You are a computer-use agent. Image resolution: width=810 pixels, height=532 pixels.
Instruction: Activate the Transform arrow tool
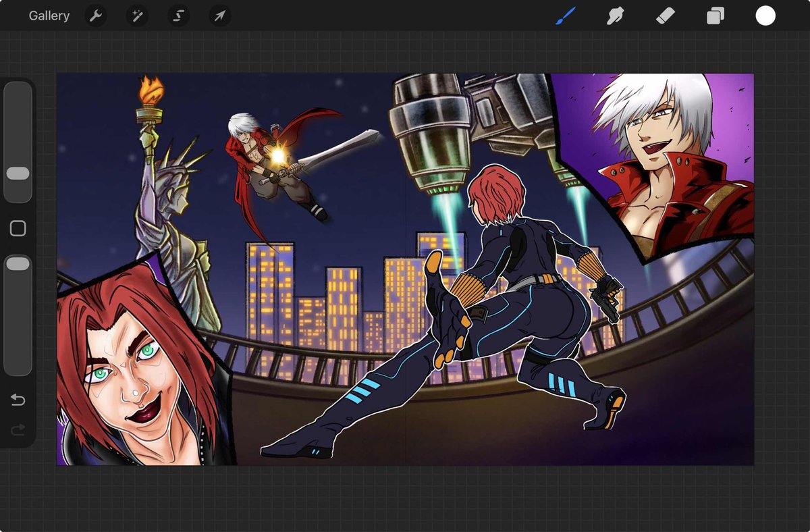[x=219, y=16]
